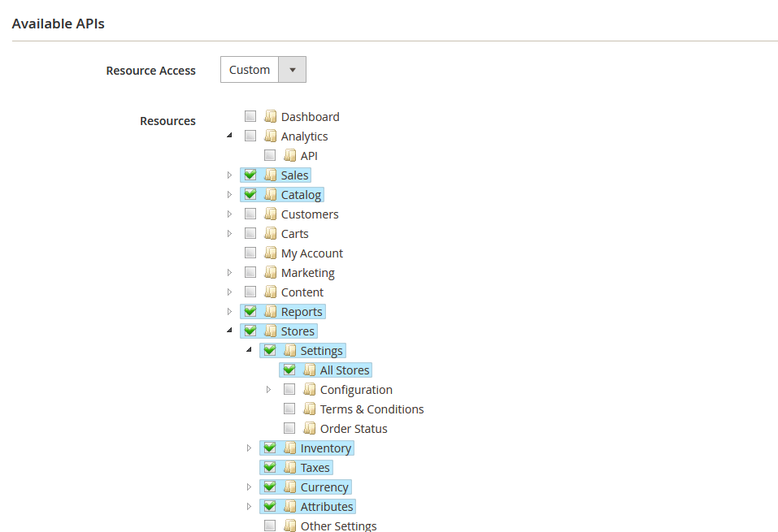Click the Order Status folder icon

click(x=310, y=428)
